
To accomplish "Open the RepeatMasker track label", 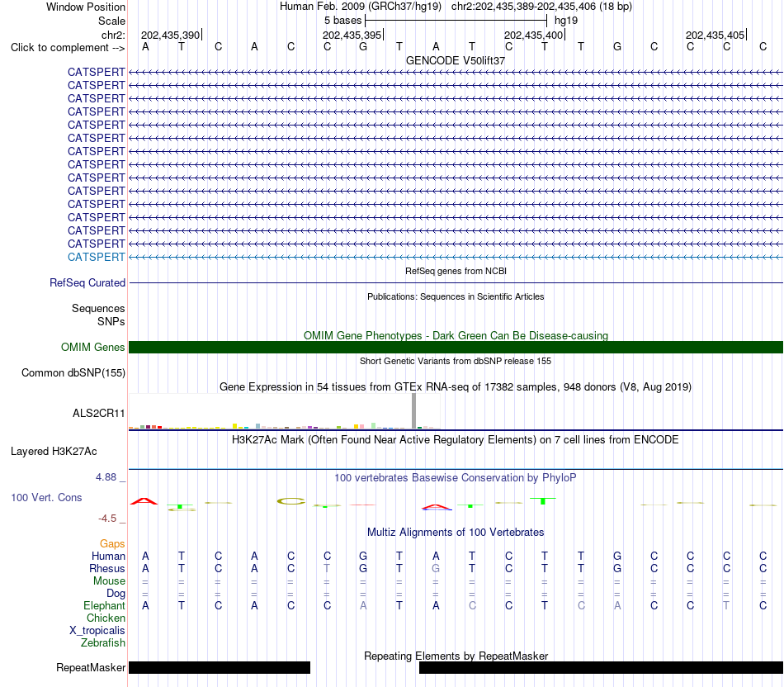I will click(91, 667).
